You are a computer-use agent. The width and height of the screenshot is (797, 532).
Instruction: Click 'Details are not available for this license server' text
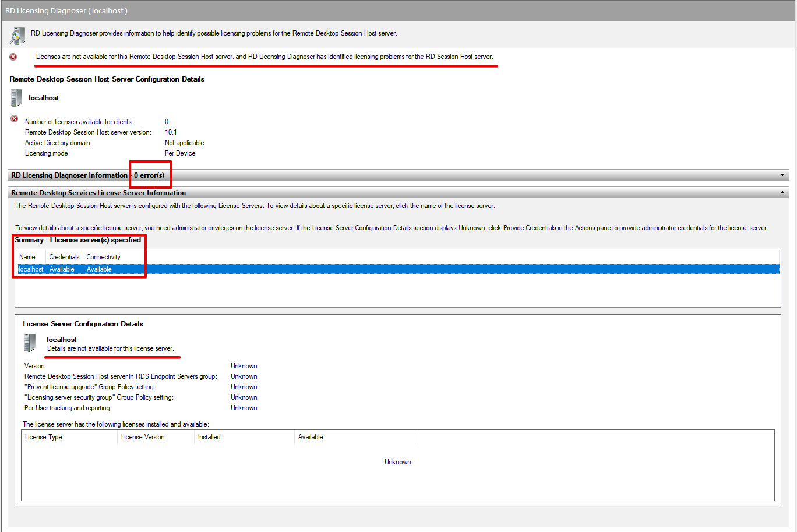point(111,348)
